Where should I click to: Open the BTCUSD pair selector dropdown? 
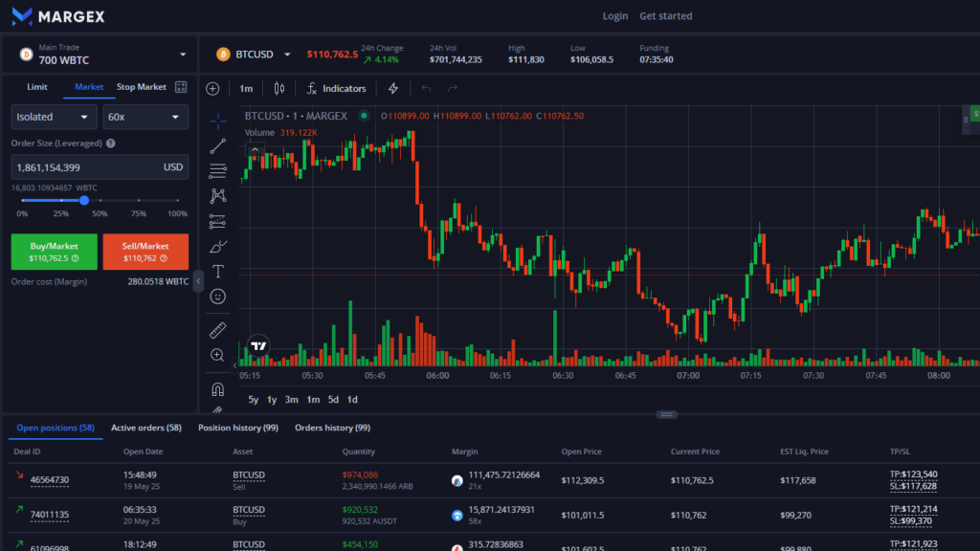click(x=253, y=55)
